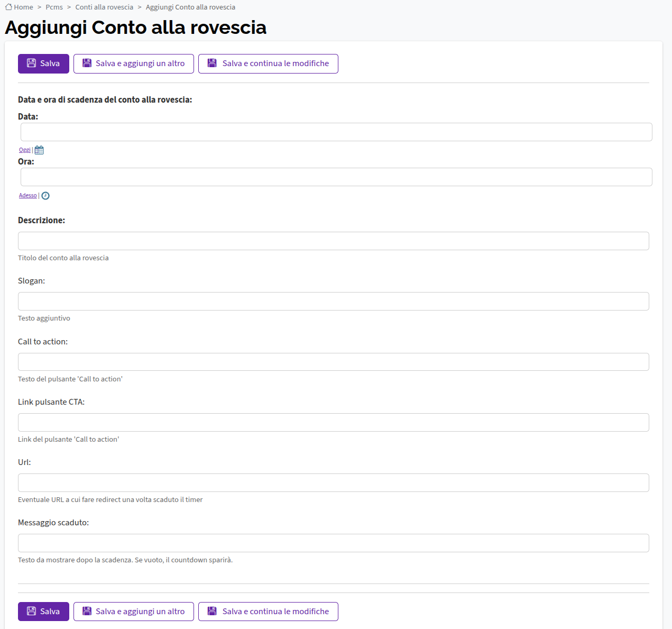Click the 'Descrizione:' field label
The image size is (672, 629).
(x=42, y=221)
